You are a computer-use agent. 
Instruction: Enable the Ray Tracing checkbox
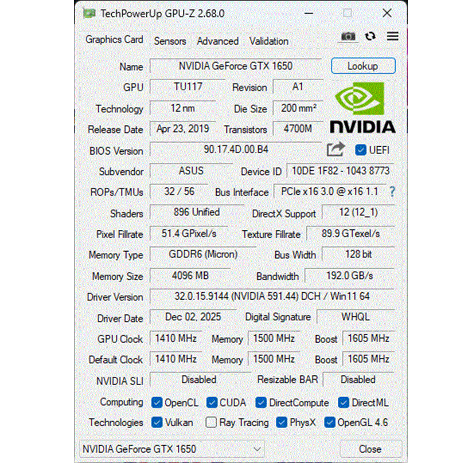click(x=211, y=422)
